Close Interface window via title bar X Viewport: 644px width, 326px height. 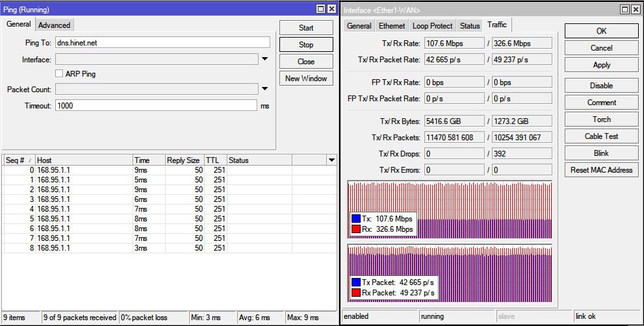point(636,10)
